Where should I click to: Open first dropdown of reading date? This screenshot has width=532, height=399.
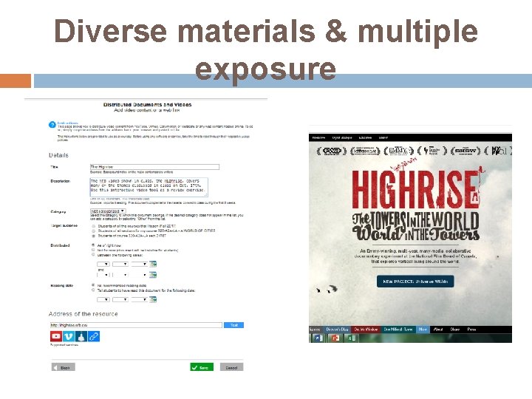103,299
